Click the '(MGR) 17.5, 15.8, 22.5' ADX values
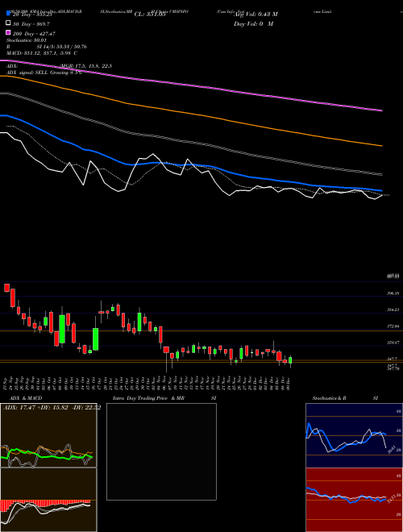The width and height of the screenshot is (403, 532). click(x=85, y=66)
